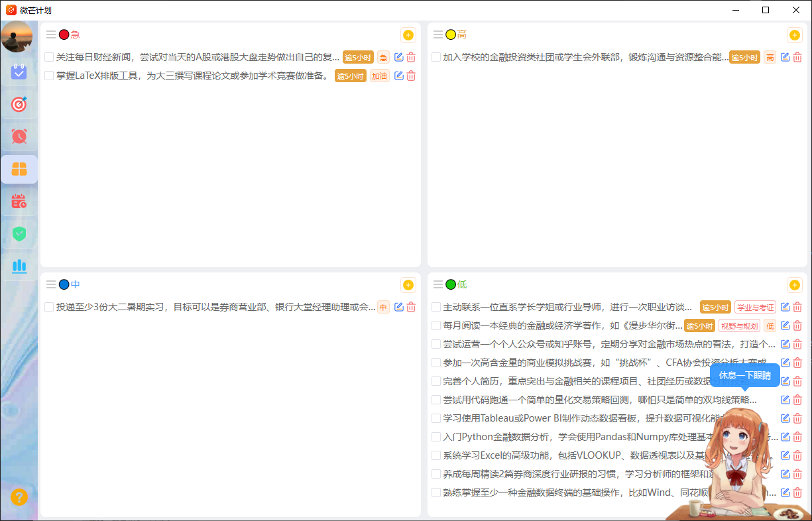Add a task to the 高 quadrant
This screenshot has width=812, height=521.
tap(795, 35)
